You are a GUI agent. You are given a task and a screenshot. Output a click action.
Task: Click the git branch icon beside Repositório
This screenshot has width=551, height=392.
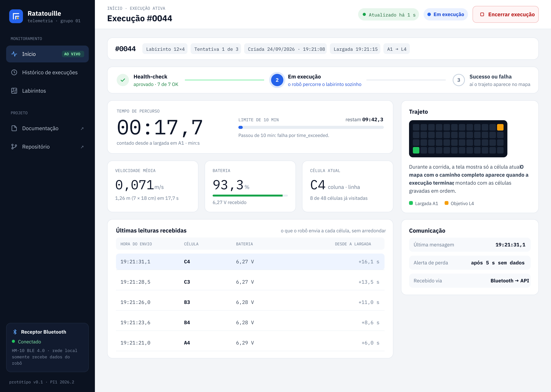tap(14, 147)
